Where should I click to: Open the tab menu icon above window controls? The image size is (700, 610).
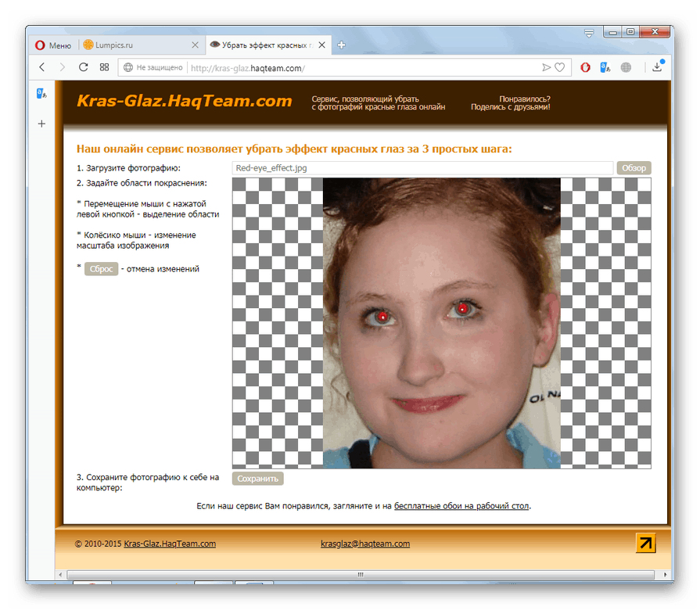[589, 33]
